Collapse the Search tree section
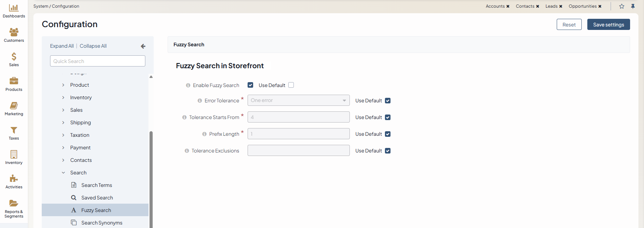Screen dimensions: 644x228 coord(63,173)
